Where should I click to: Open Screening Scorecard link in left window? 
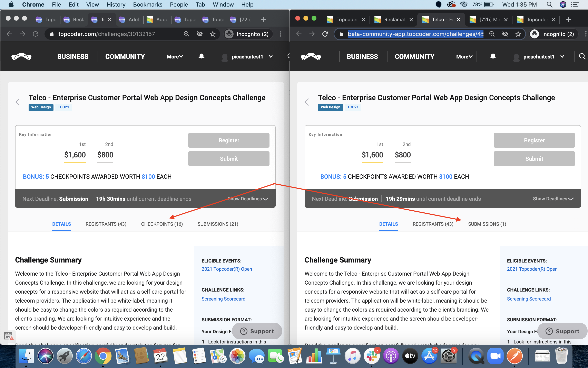pos(223,299)
